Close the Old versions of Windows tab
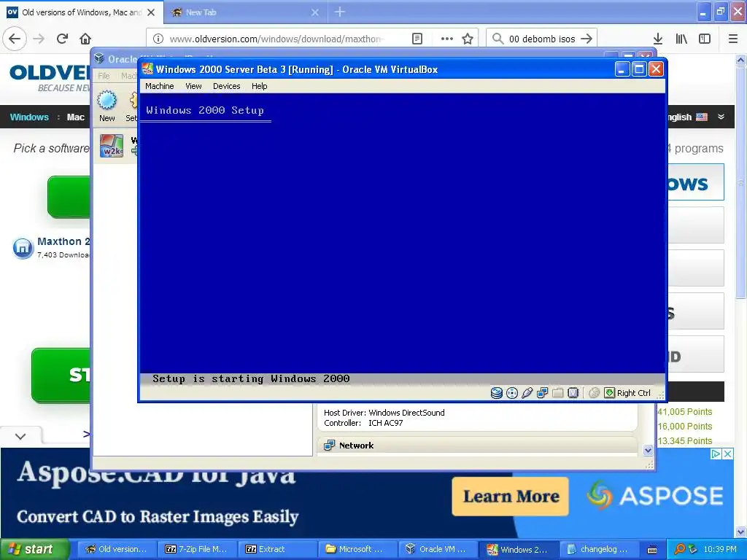 coord(151,12)
